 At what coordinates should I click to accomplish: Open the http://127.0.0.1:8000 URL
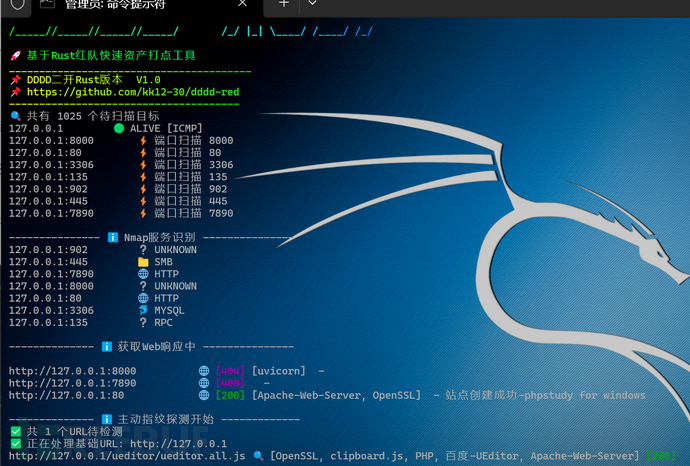pyautogui.click(x=73, y=371)
